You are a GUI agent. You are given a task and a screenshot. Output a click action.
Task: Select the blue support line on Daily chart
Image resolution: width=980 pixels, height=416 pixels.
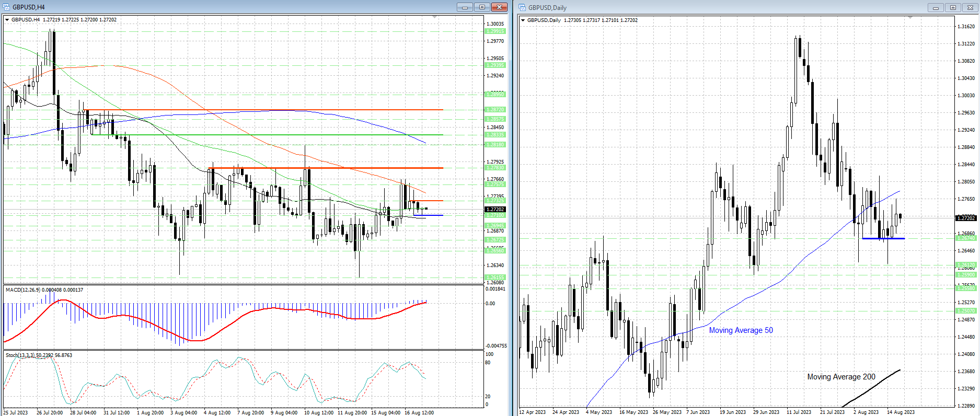click(x=883, y=239)
